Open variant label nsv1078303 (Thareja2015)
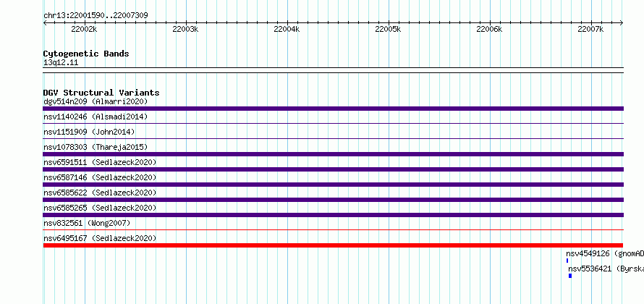The height and width of the screenshot is (304, 644). (x=96, y=147)
